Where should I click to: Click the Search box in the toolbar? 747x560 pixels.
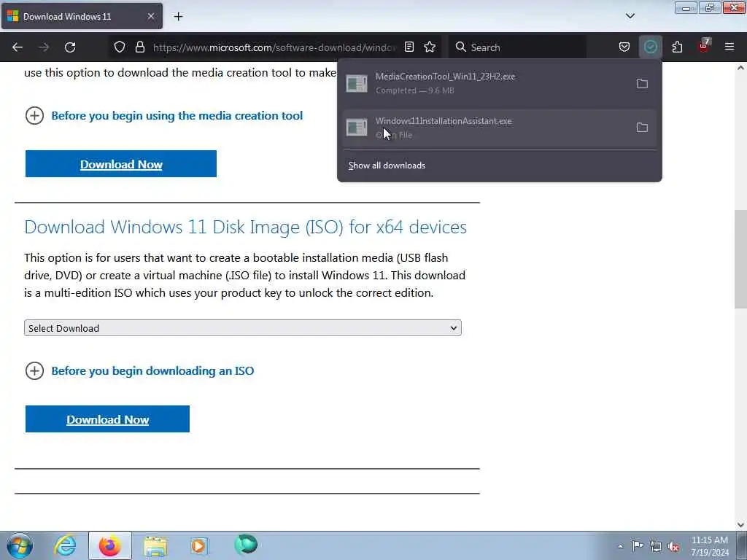click(x=519, y=47)
